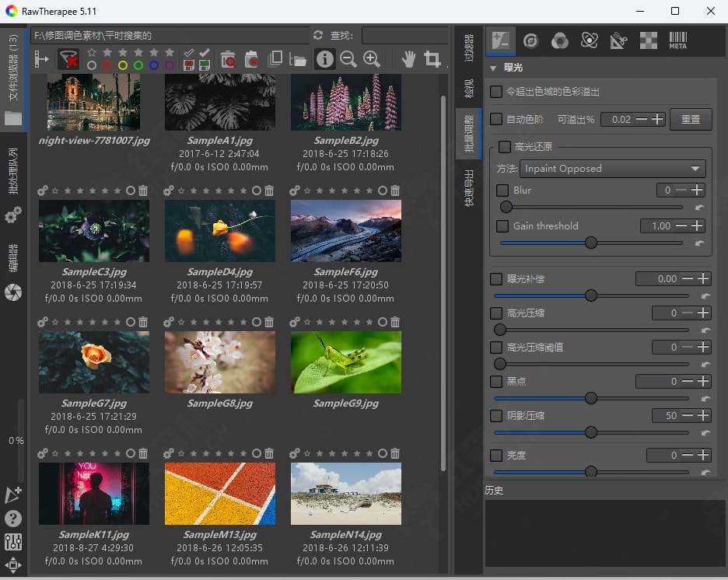
Task: Collapse the 曝光 section triangle
Action: point(493,68)
